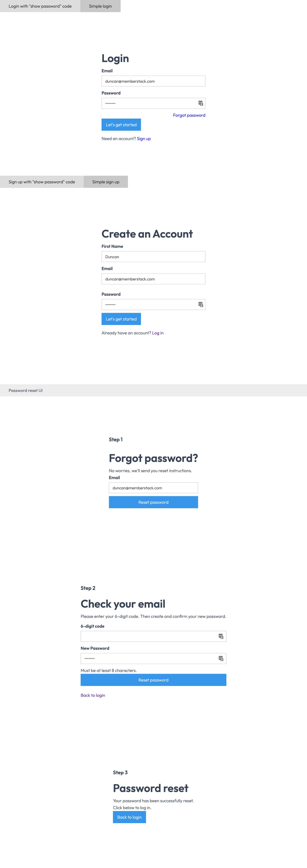Click Reset password on the Check your email step
307x868 pixels.
(153, 680)
